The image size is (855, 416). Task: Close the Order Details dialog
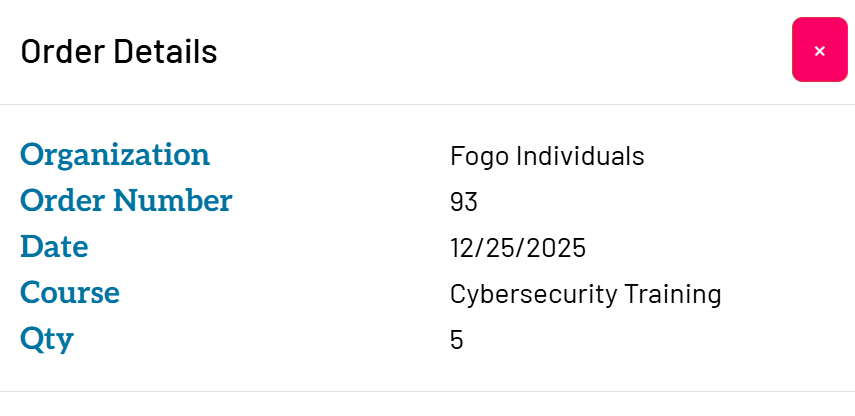click(x=819, y=50)
